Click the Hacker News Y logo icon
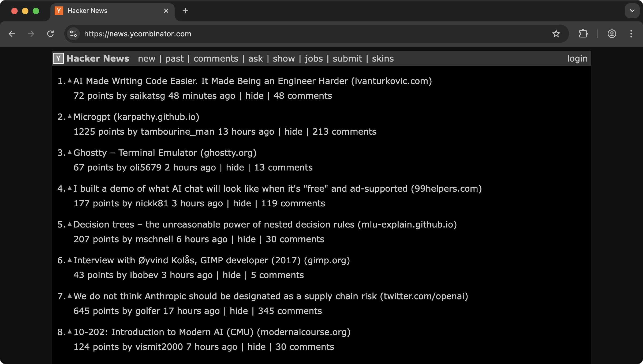The height and width of the screenshot is (364, 643). [58, 58]
